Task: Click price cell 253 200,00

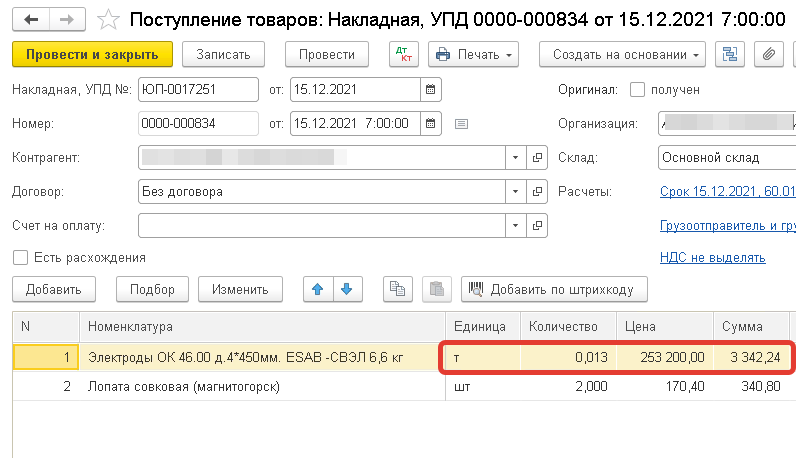Action: pyautogui.click(x=665, y=357)
